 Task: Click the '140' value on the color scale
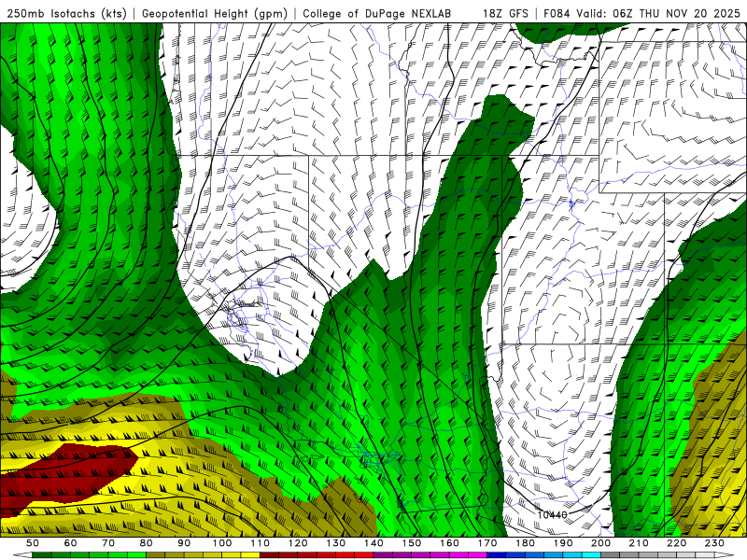tap(373, 543)
